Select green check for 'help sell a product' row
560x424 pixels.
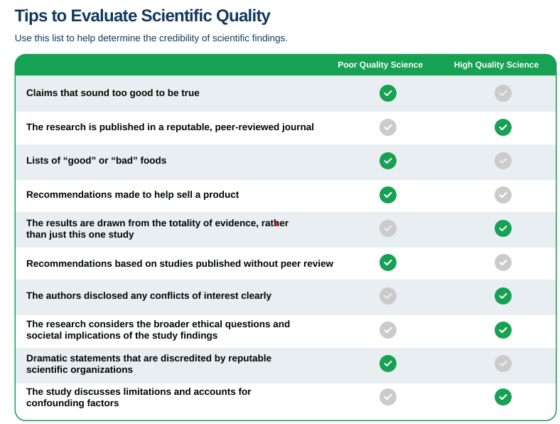click(388, 195)
